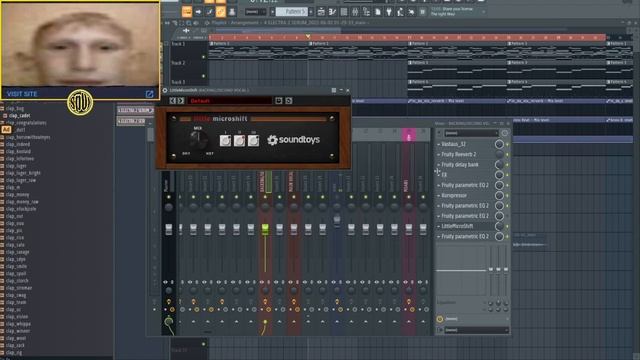
Task: Click the playlist timeline playhead marker
Action: coord(308,37)
